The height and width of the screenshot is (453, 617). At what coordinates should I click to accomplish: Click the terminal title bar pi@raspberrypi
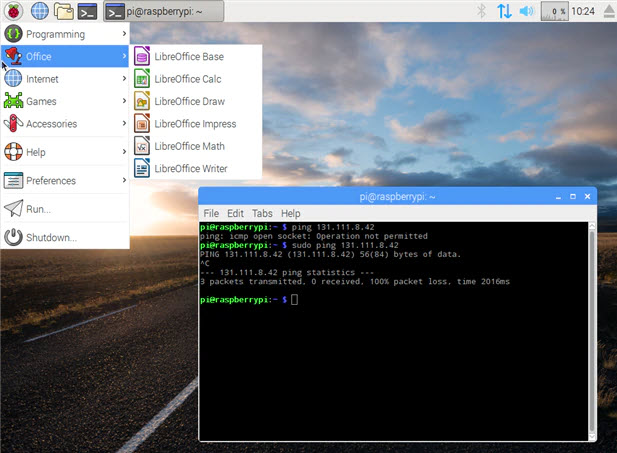point(397,196)
